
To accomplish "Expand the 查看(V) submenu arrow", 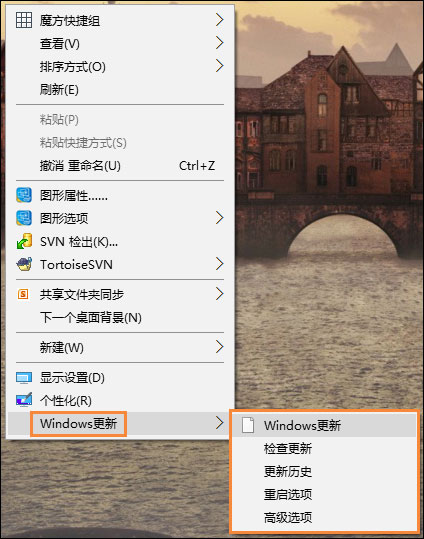I will 219,43.
